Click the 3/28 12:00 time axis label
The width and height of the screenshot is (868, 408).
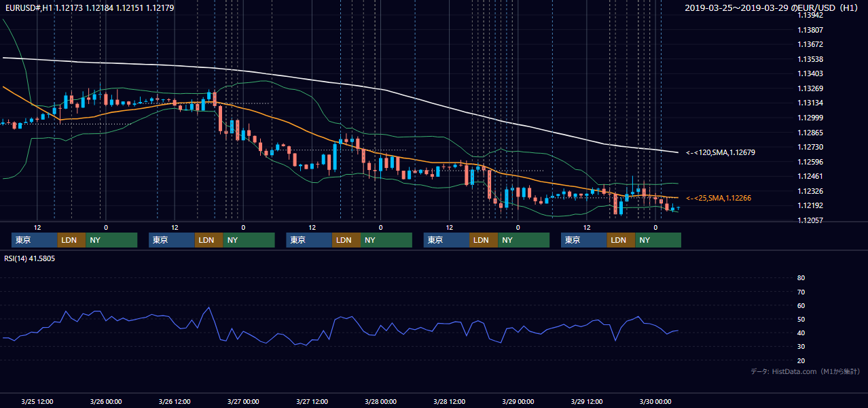tap(449, 401)
